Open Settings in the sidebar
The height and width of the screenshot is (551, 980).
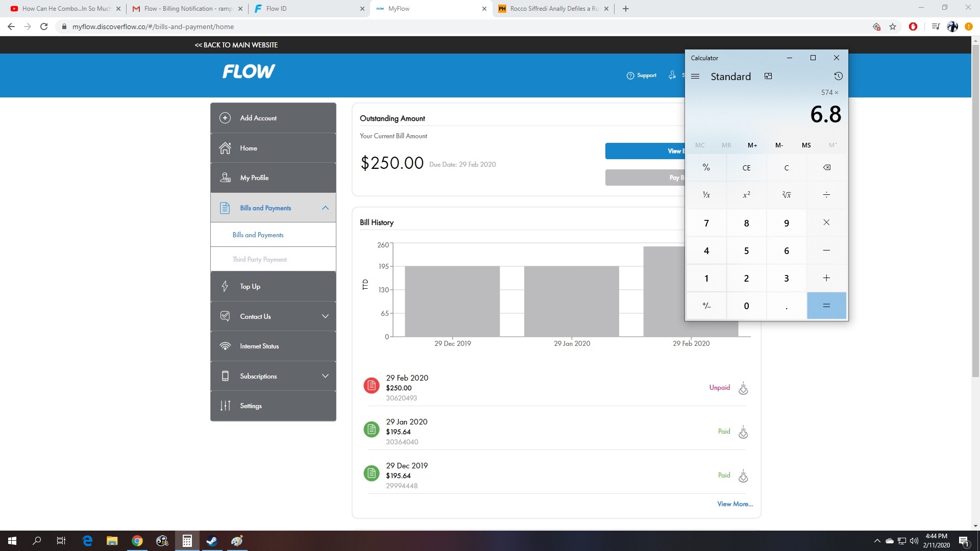[x=273, y=406]
